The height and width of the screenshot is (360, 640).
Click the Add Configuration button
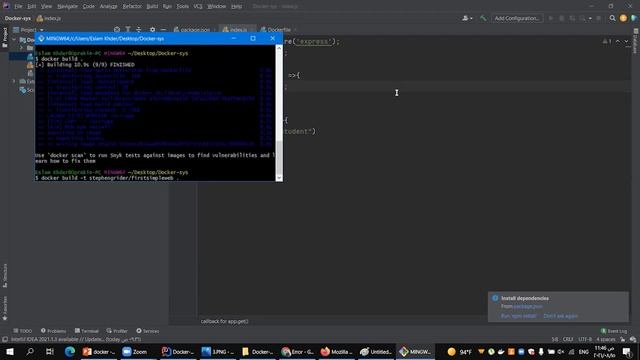pyautogui.click(x=517, y=18)
